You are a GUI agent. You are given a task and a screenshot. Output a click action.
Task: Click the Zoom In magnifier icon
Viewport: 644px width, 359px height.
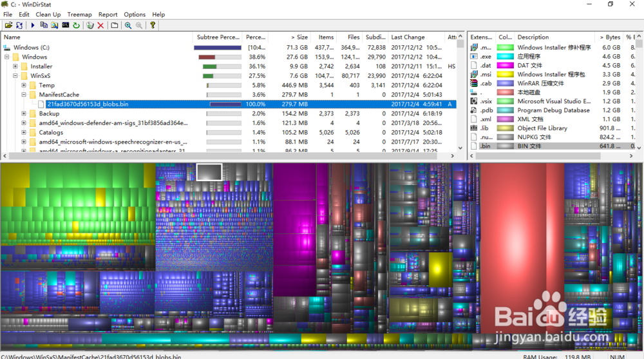coord(128,26)
